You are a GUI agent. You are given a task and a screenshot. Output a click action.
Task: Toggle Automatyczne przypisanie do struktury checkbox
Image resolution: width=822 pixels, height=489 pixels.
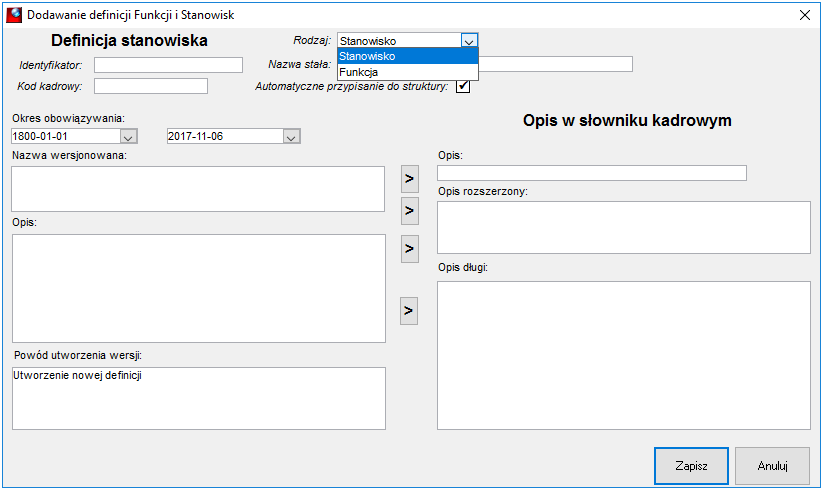(x=463, y=86)
